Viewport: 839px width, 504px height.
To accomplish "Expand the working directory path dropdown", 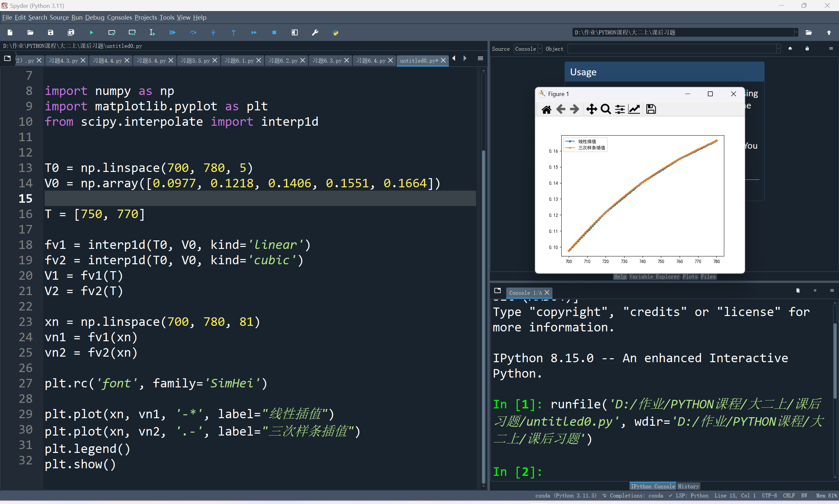I will pyautogui.click(x=796, y=33).
